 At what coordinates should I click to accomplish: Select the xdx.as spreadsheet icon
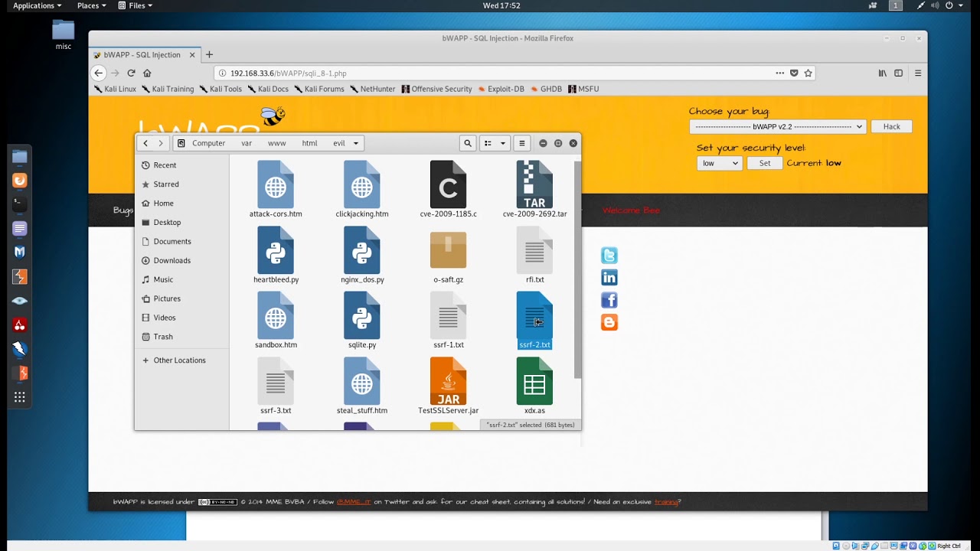(534, 381)
